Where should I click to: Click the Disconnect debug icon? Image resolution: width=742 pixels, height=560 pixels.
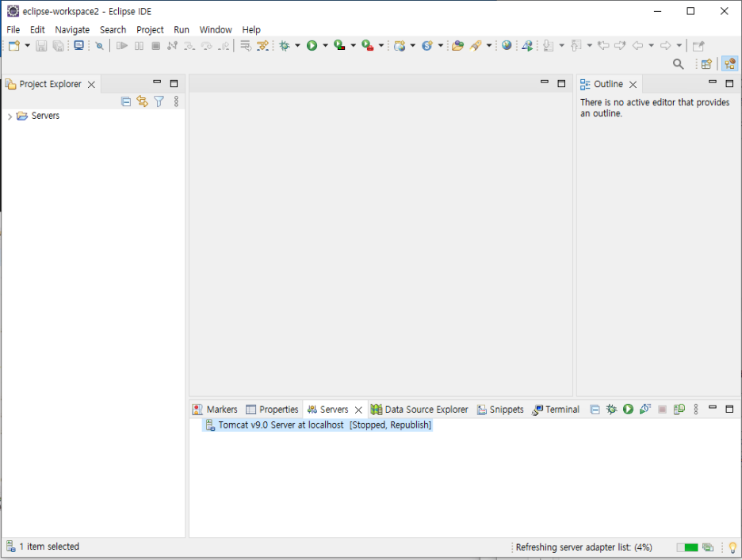tap(172, 46)
